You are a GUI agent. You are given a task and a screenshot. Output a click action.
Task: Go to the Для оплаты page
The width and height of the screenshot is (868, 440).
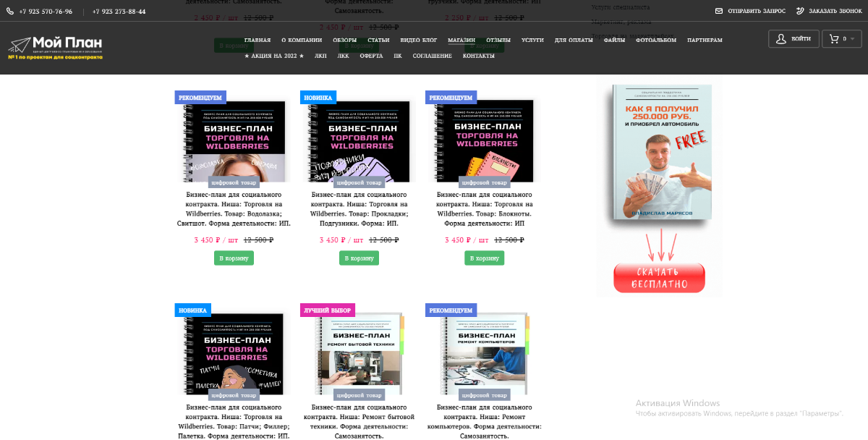pos(574,41)
